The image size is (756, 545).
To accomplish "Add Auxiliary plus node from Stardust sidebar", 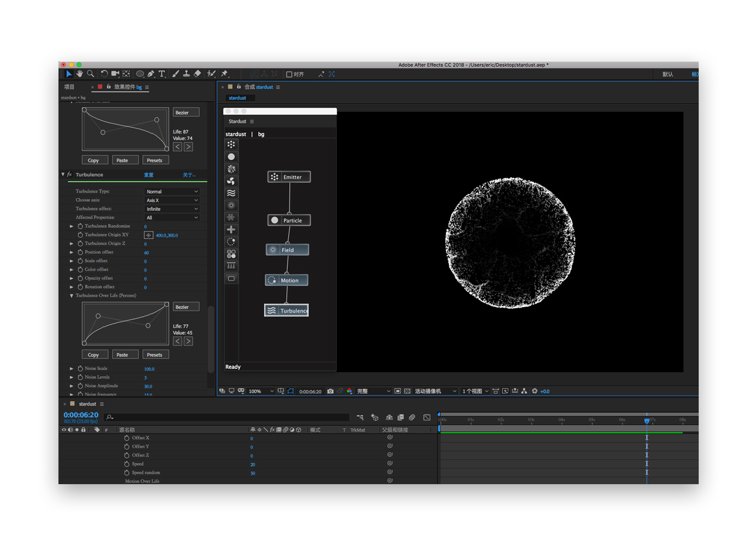I will tap(232, 229).
